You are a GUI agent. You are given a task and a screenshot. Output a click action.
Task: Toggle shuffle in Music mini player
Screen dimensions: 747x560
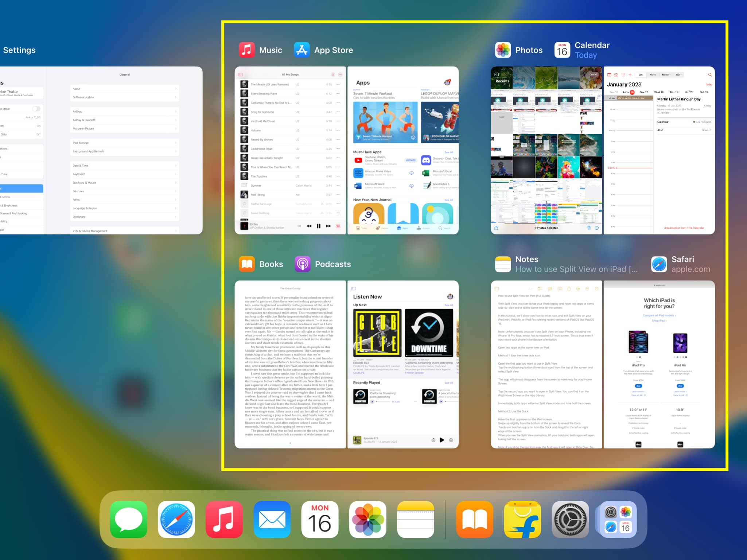coord(299,226)
